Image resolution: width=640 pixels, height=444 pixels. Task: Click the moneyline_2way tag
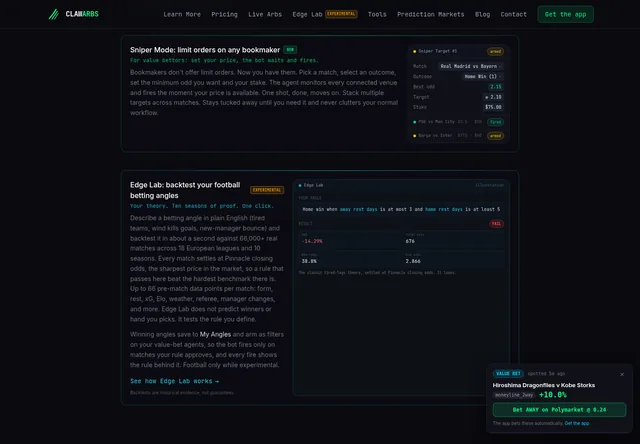click(x=514, y=395)
